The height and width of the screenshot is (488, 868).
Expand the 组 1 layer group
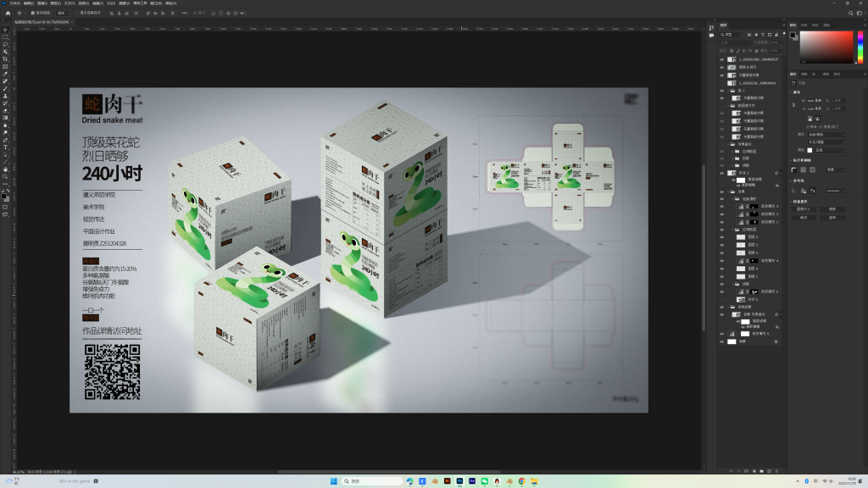(728, 91)
